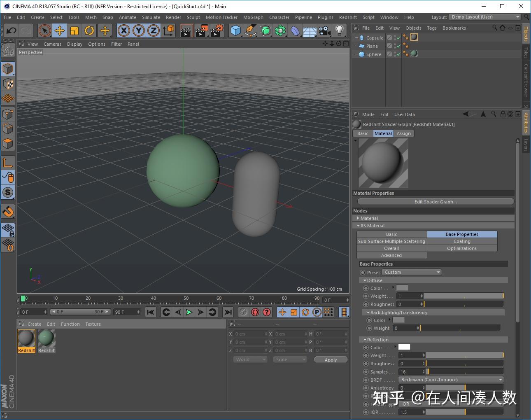Image resolution: width=531 pixels, height=420 pixels.
Task: Open the Render View icon in toolbar
Action: (x=186, y=30)
